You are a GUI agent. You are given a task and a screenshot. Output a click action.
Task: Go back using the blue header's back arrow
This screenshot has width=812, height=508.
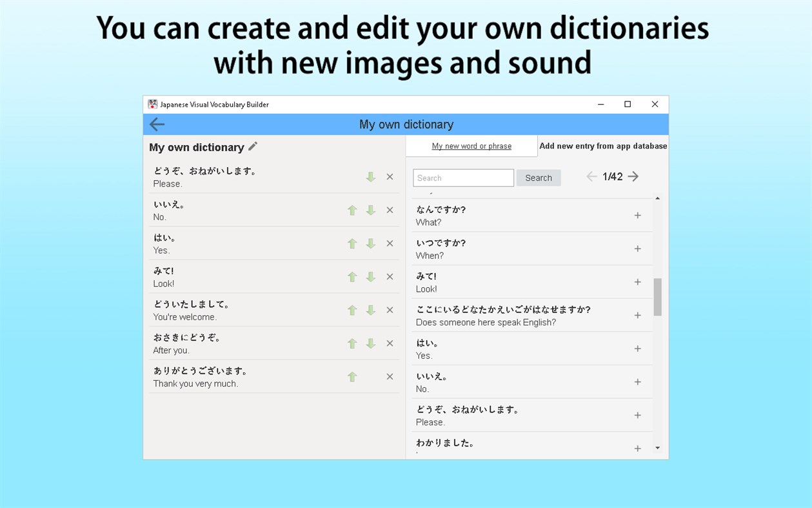point(155,124)
